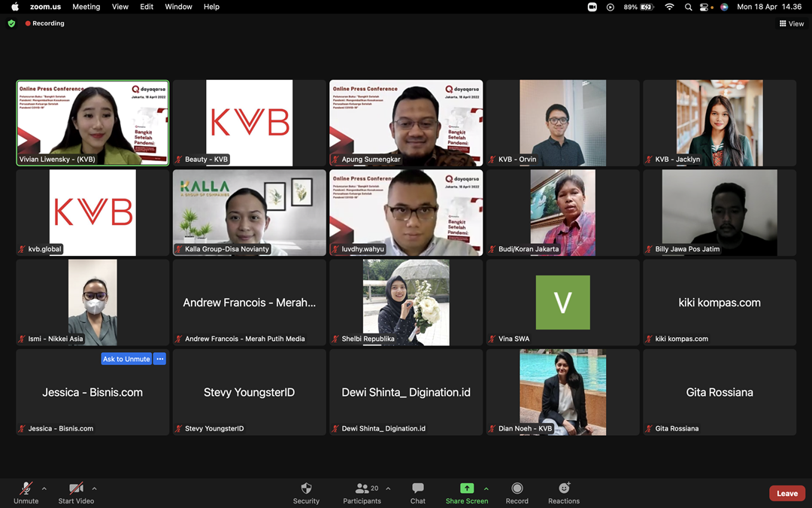Viewport: 812px width, 508px height.
Task: Open the Participants panel icon
Action: tap(362, 488)
